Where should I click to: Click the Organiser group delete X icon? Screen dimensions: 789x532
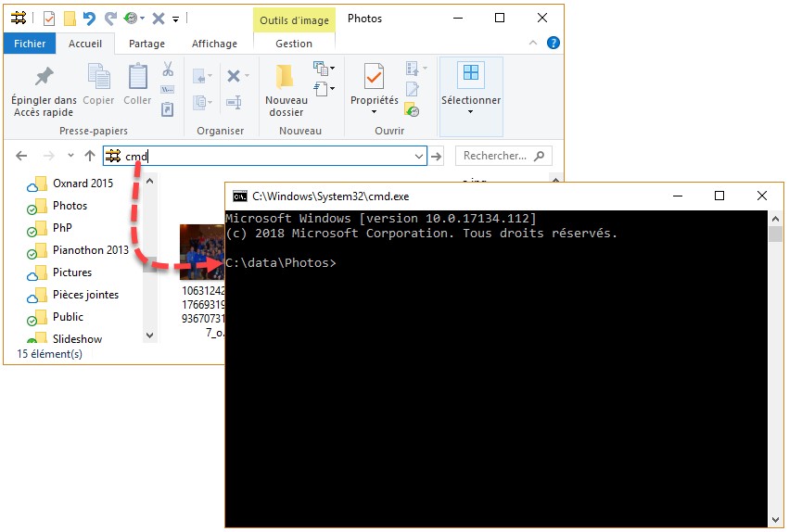pyautogui.click(x=234, y=76)
